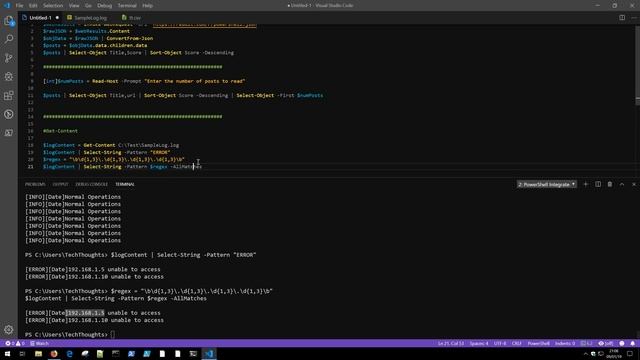Close the terminal panel
The image size is (640, 360).
click(x=634, y=184)
